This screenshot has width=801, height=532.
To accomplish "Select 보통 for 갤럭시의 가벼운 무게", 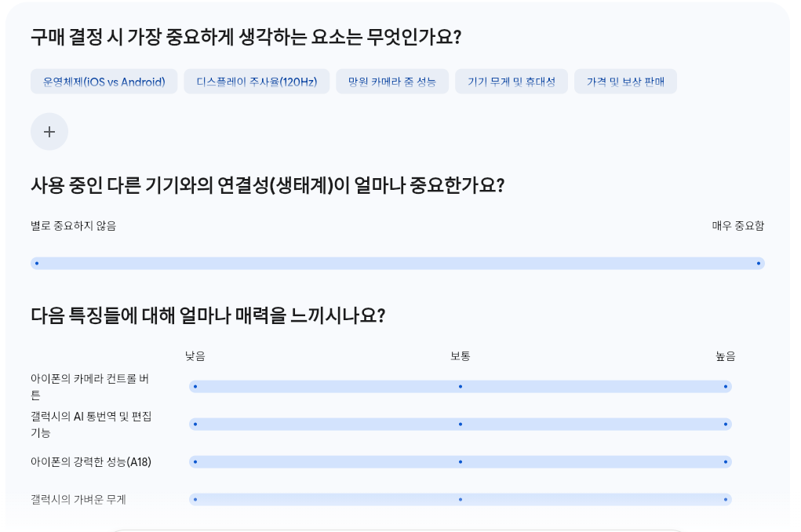I will pyautogui.click(x=459, y=499).
